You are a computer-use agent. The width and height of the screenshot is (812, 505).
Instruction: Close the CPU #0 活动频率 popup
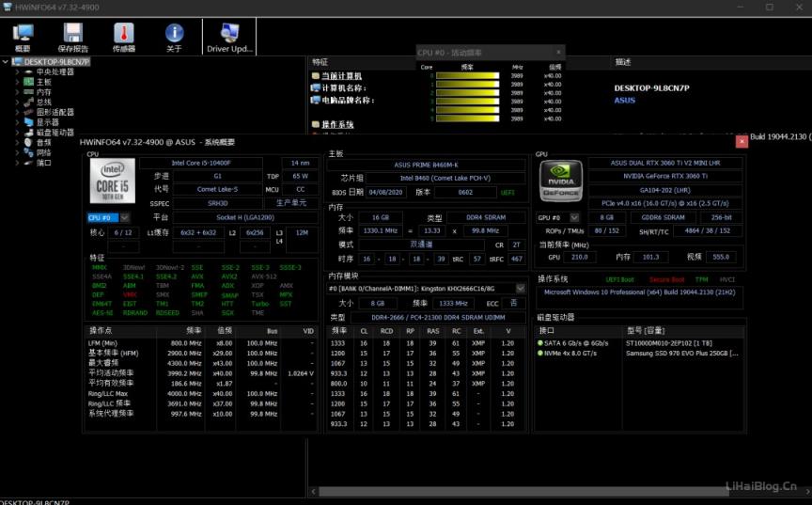tap(558, 52)
